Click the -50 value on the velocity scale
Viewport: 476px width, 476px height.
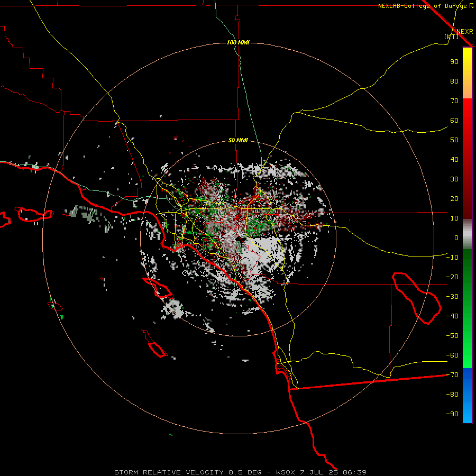pos(452,336)
